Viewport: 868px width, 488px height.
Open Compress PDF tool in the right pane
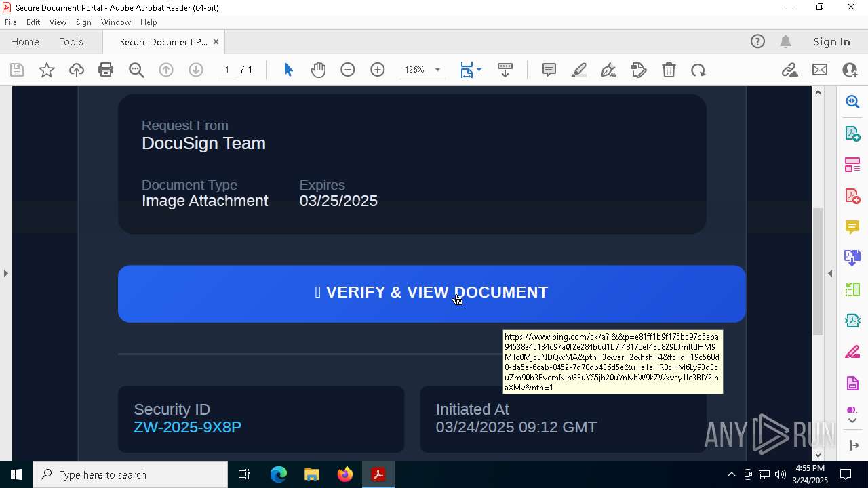click(852, 320)
